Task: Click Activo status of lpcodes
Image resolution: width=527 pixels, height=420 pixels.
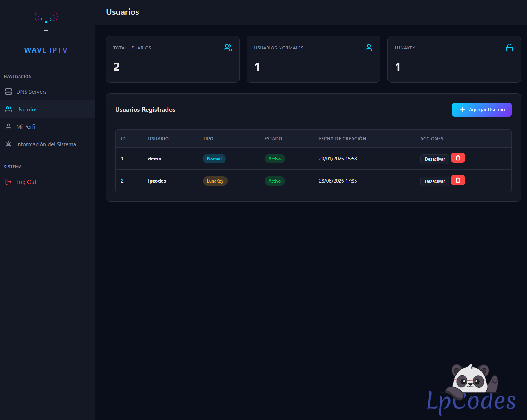Action: pos(275,181)
